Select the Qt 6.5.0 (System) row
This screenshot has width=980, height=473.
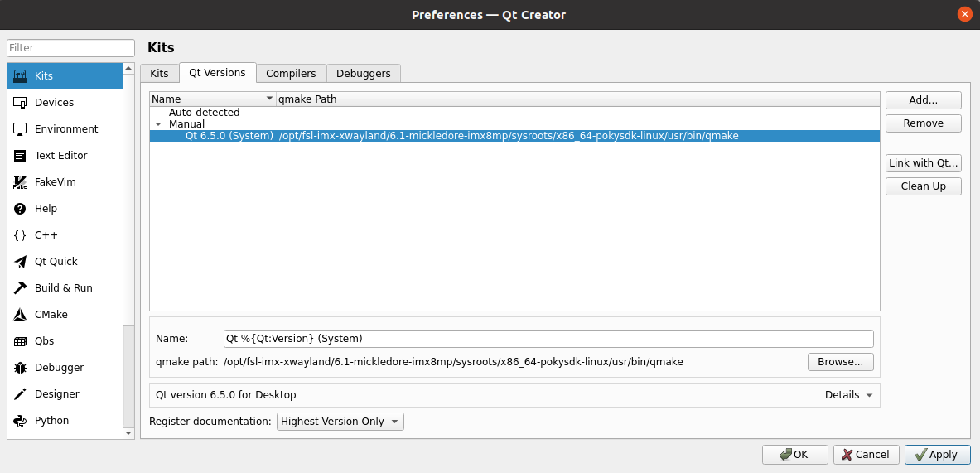(x=514, y=136)
